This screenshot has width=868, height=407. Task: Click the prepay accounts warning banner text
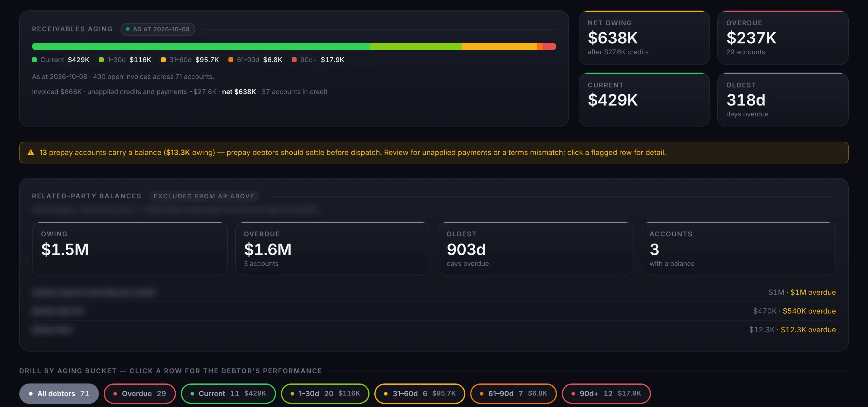click(352, 152)
